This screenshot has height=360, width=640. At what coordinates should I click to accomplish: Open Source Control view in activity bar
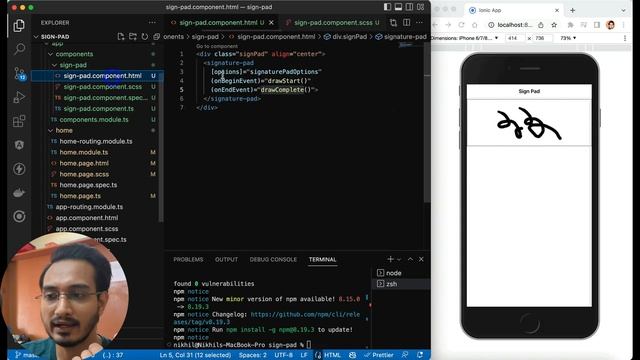(x=19, y=73)
